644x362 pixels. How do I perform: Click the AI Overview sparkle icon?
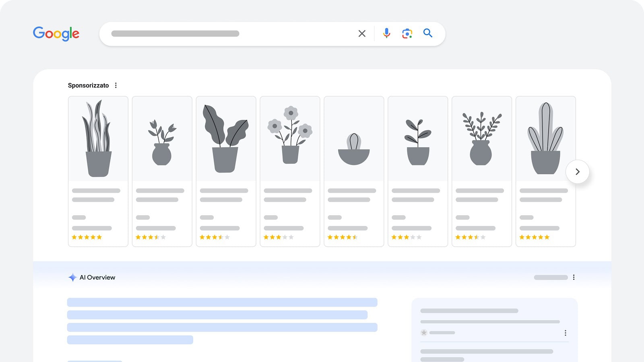(72, 278)
